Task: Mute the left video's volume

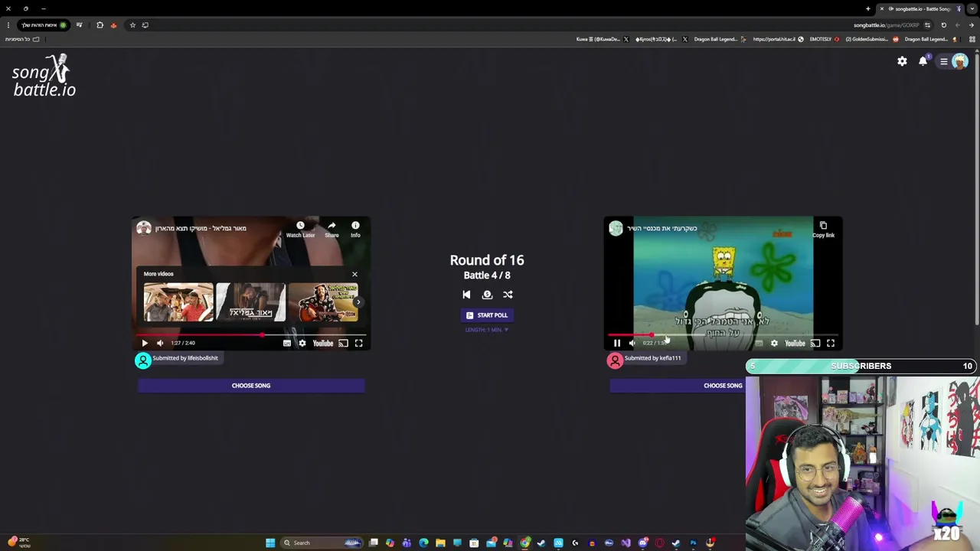Action: point(160,343)
